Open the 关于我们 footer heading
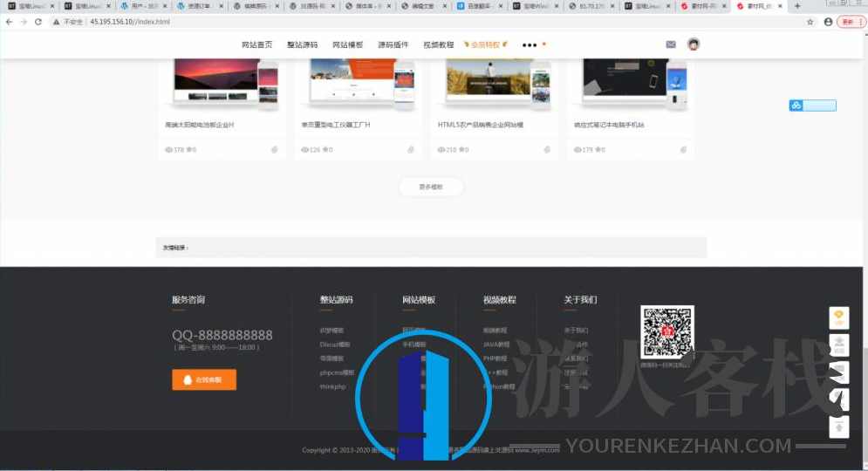Viewport: 868px width, 471px height. pos(580,299)
